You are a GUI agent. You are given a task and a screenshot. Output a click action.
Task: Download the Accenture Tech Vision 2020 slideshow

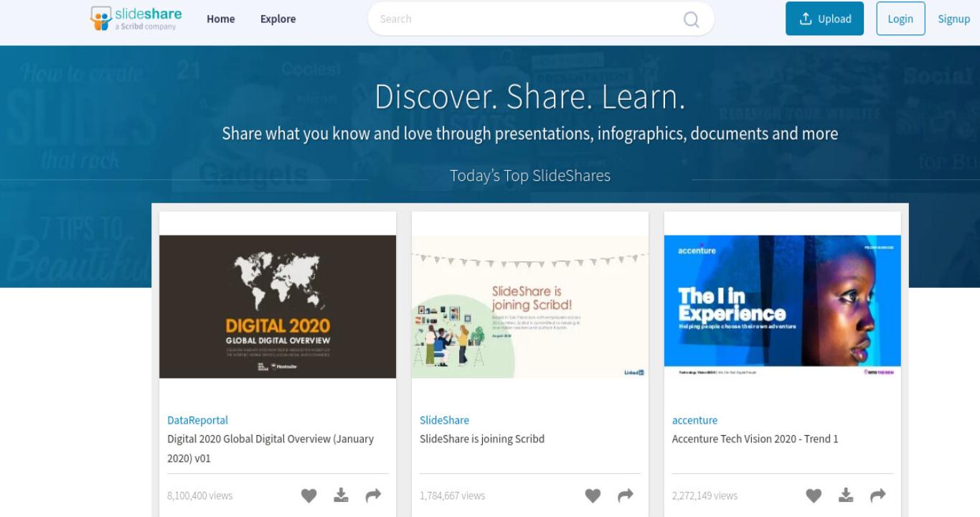point(847,495)
